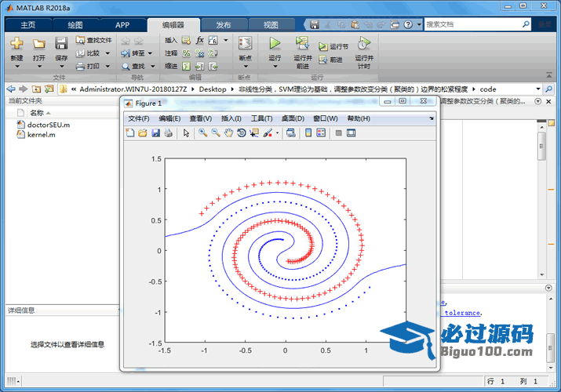Expand the Compare (比较) dropdown arrow
Screen dimensions: 561x392
point(107,53)
